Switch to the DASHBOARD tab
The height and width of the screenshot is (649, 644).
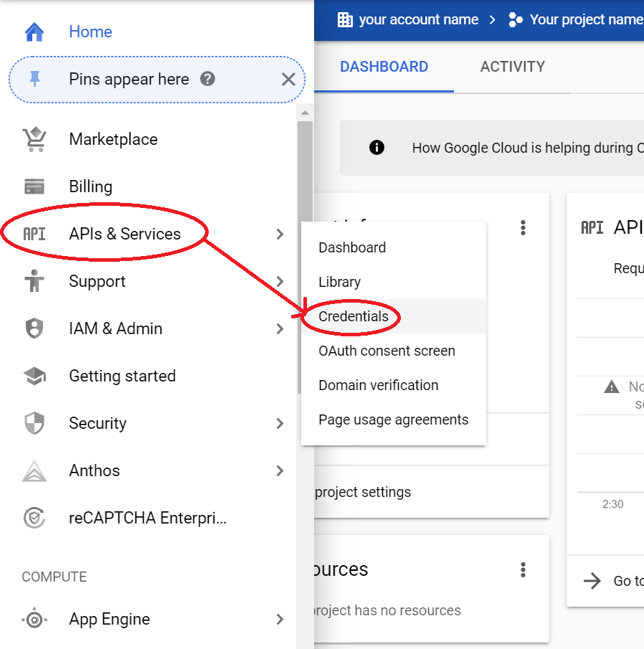coord(384,67)
